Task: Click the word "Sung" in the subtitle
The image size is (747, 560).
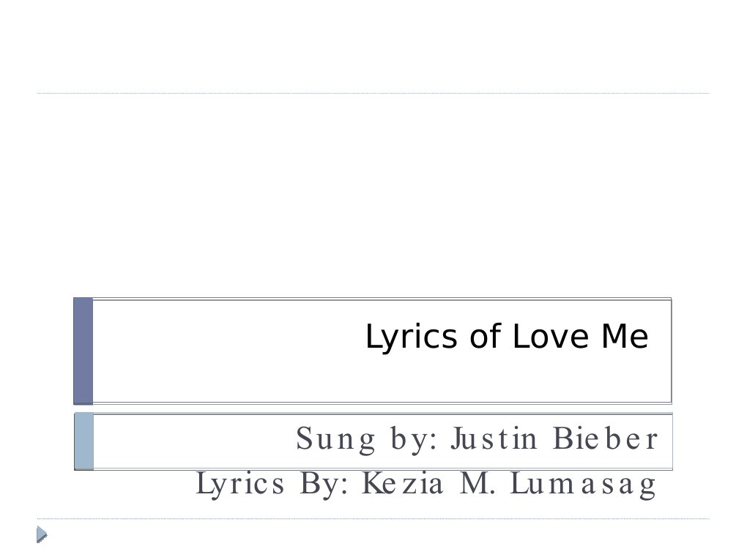Action: coord(335,439)
